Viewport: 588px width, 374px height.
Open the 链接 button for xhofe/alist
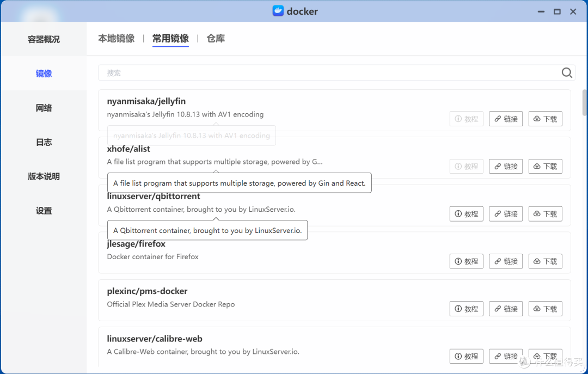tap(505, 166)
